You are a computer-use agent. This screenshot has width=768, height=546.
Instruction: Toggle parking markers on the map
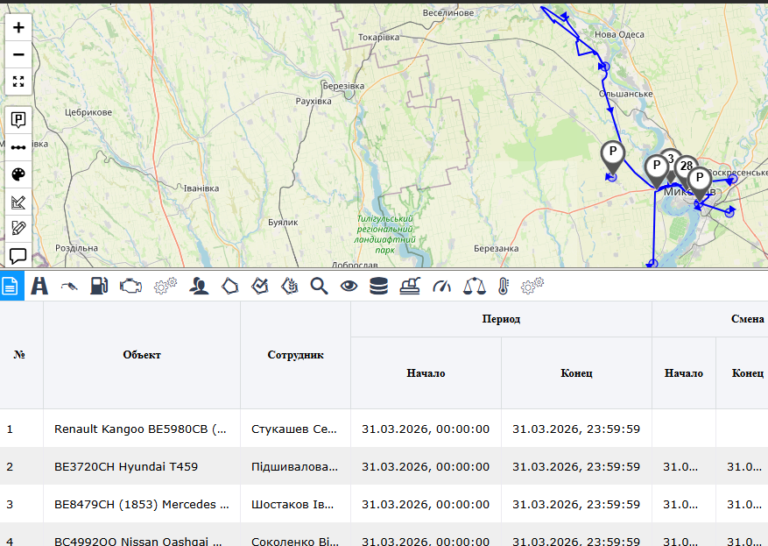pos(18,120)
